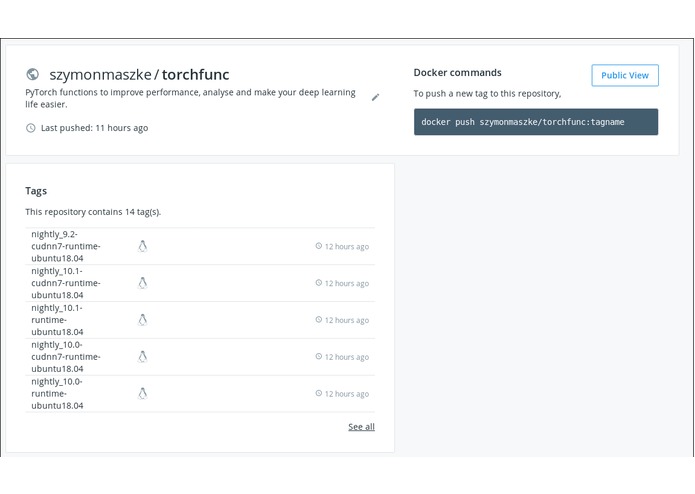Image resolution: width=695 pixels, height=494 pixels.
Task: Click the szymonmaszke namespace in title
Action: pos(100,74)
